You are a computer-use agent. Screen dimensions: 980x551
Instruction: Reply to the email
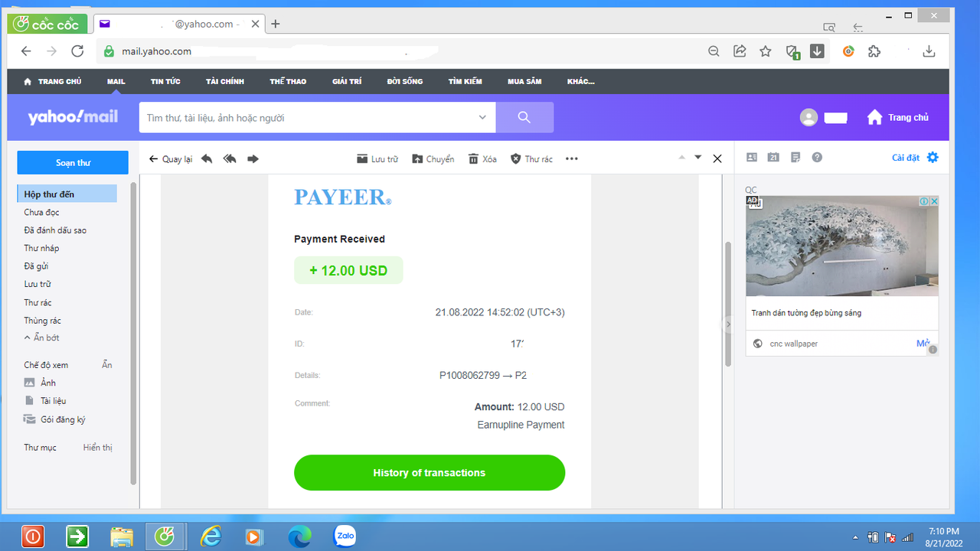click(206, 159)
